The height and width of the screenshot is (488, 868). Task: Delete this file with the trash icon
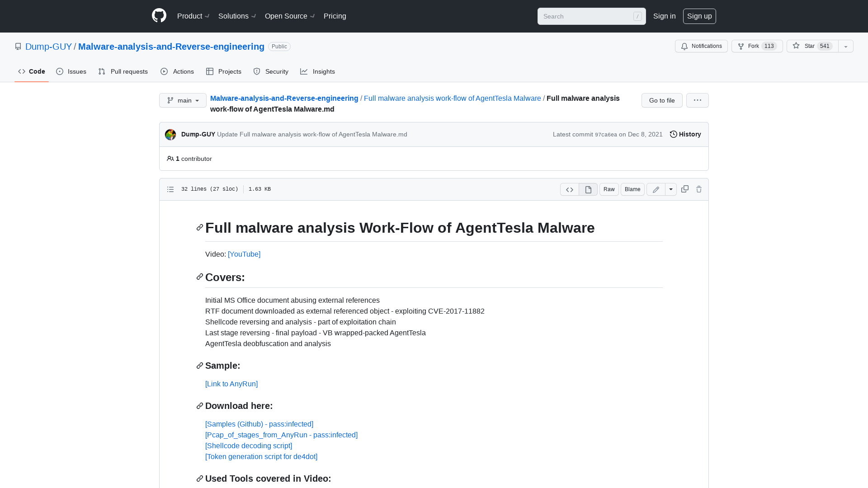[699, 189]
